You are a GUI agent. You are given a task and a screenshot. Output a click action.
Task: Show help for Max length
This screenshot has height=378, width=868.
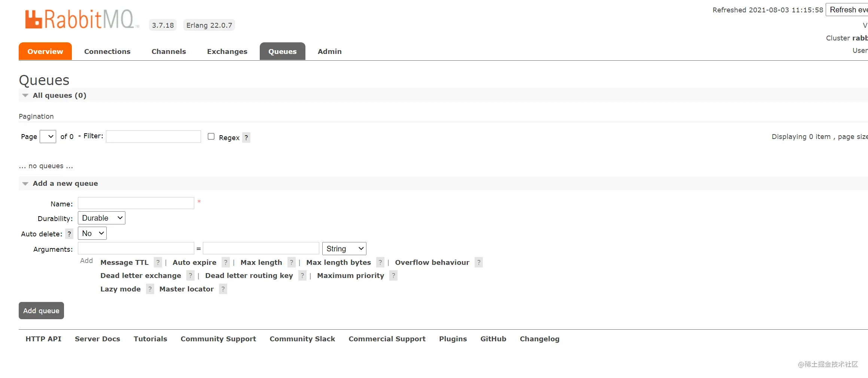pyautogui.click(x=292, y=262)
